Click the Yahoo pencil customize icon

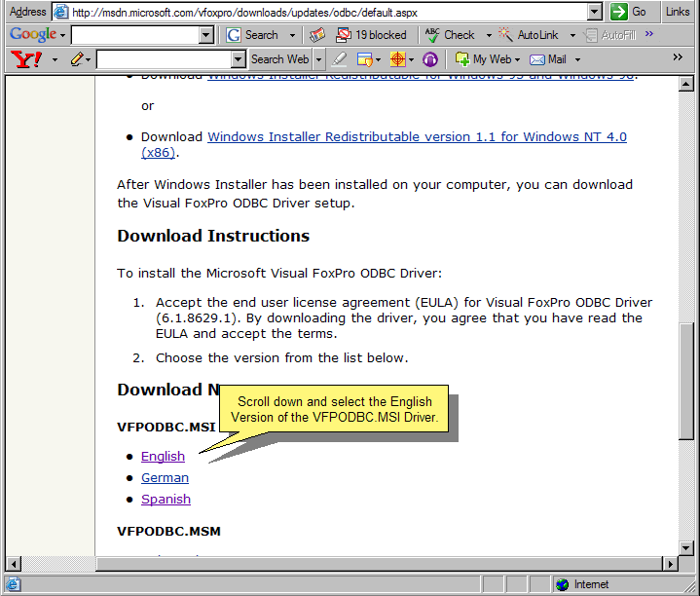[77, 59]
